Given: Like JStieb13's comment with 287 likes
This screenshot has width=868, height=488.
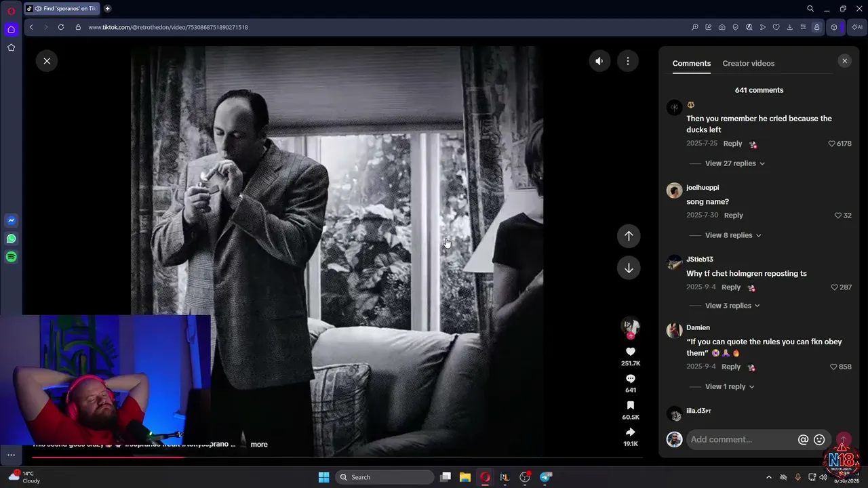Looking at the screenshot, I should pyautogui.click(x=835, y=287).
